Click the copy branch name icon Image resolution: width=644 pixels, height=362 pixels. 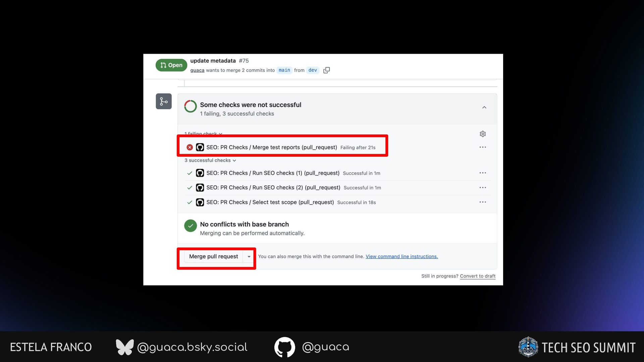click(326, 70)
